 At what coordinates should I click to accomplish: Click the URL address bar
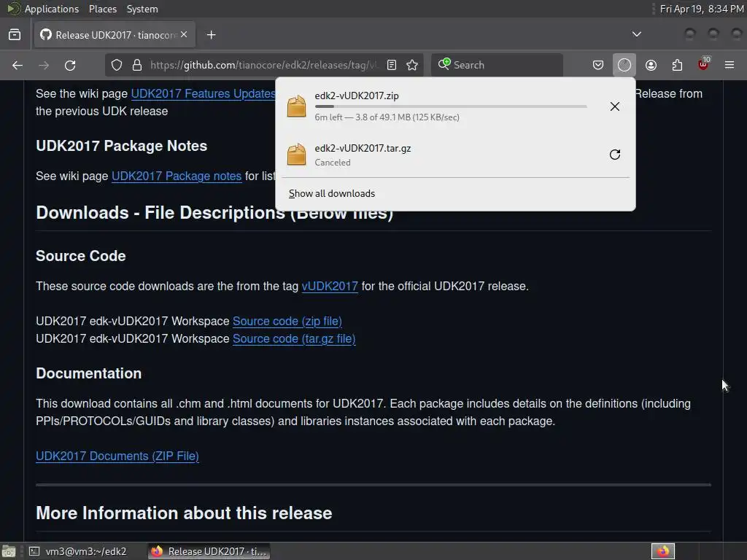(x=264, y=65)
